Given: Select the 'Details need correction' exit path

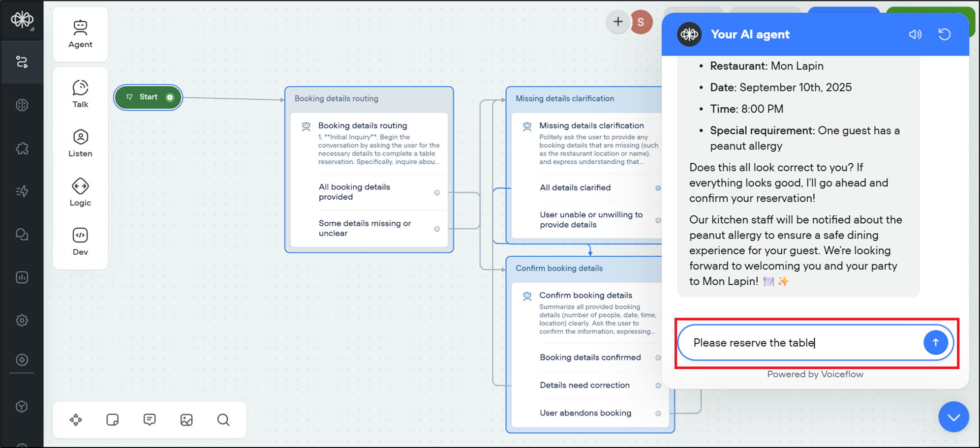Looking at the screenshot, I should 584,385.
